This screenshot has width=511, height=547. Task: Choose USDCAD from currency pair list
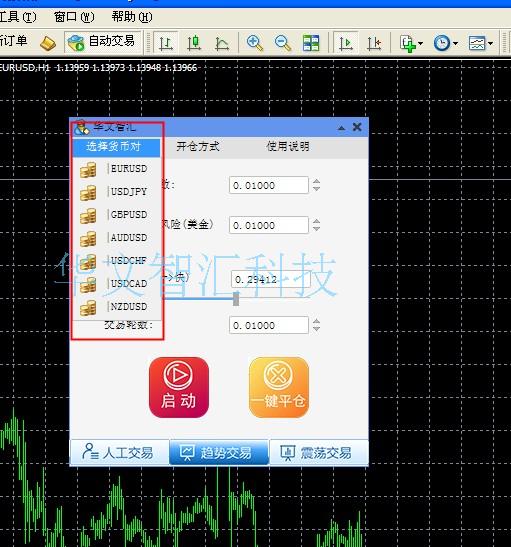click(117, 284)
